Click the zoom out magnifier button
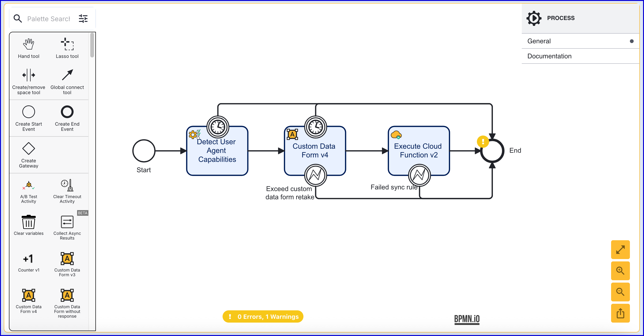 (x=620, y=292)
